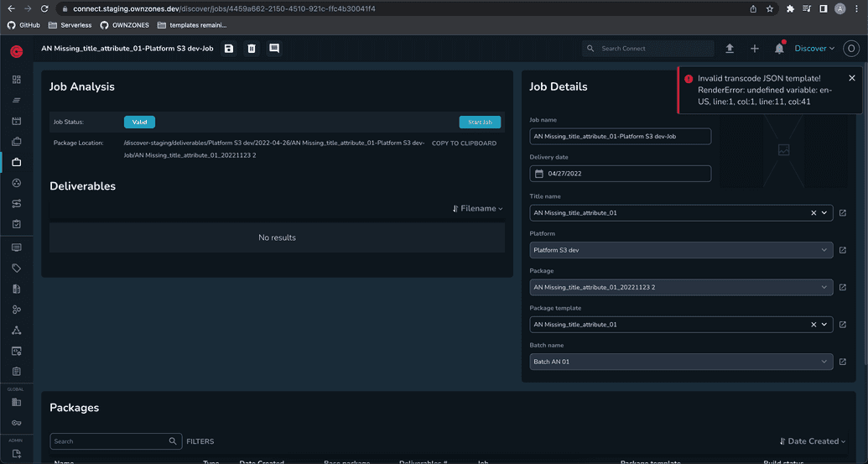
Task: Open the user profile circle icon
Action: [x=851, y=49]
